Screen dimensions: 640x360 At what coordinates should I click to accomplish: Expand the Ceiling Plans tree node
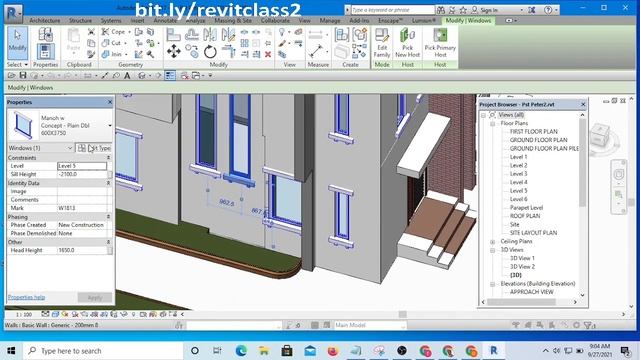(x=492, y=242)
